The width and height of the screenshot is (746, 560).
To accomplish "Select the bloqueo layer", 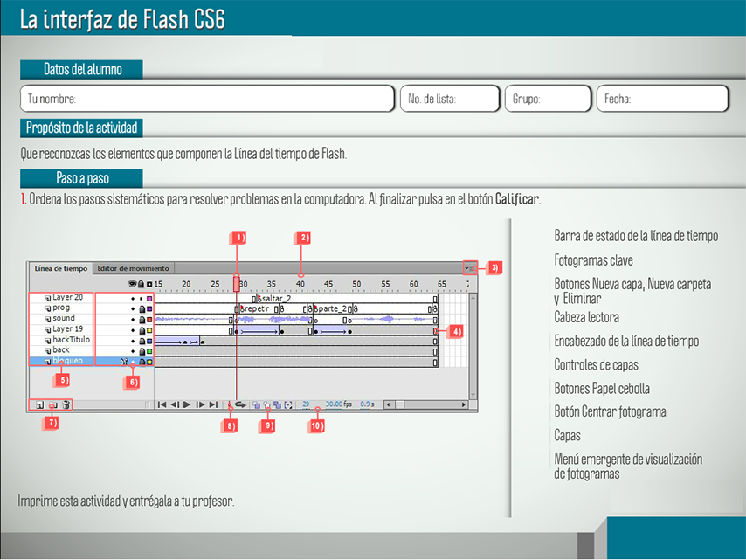I will pos(66,361).
